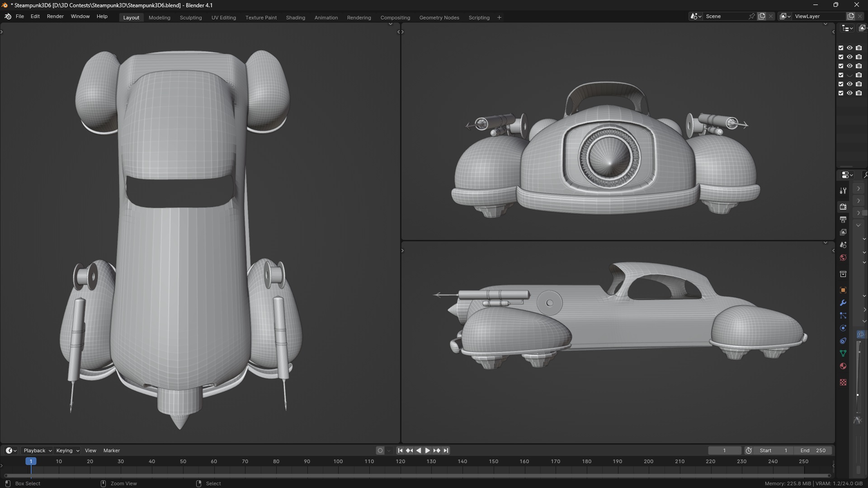The height and width of the screenshot is (488, 868).
Task: Uncheck the first collection's exclude checkbox
Action: coord(841,48)
